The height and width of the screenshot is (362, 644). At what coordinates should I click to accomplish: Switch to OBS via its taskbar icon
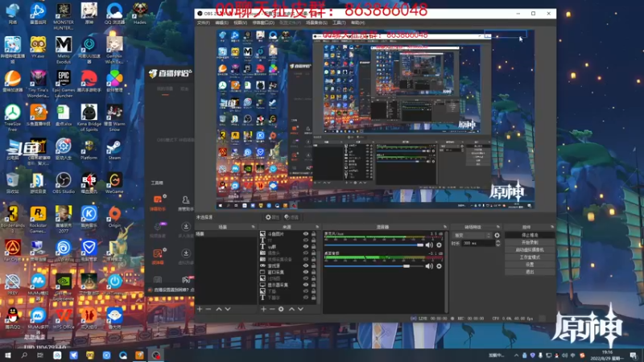pos(156,356)
